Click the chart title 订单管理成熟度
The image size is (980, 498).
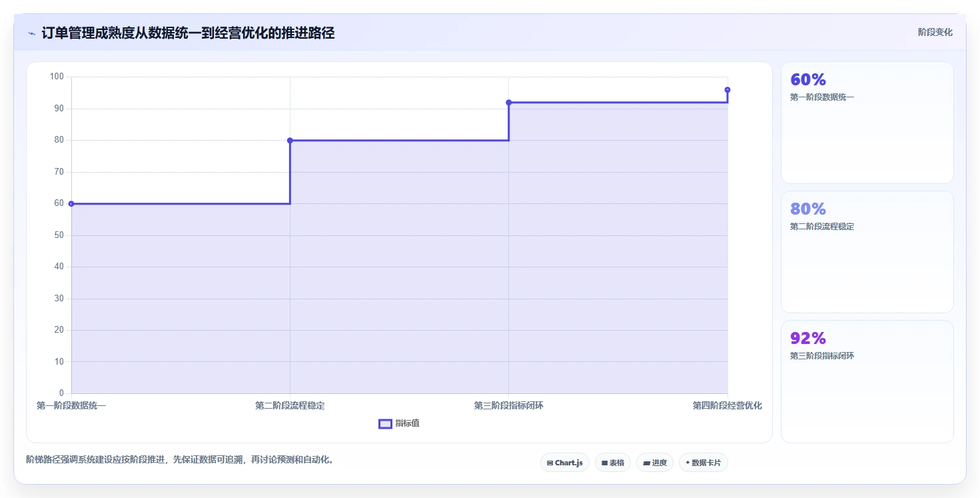click(187, 33)
